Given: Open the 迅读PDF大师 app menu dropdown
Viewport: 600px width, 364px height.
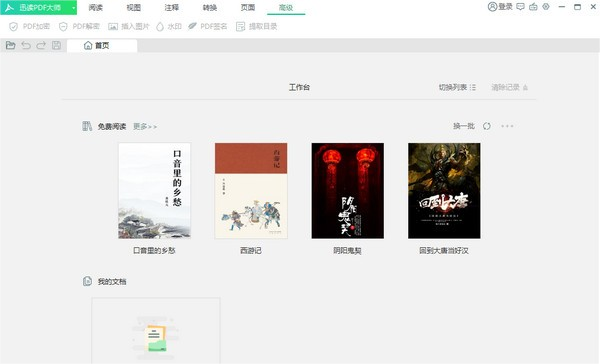Looking at the screenshot, I should coord(73,8).
